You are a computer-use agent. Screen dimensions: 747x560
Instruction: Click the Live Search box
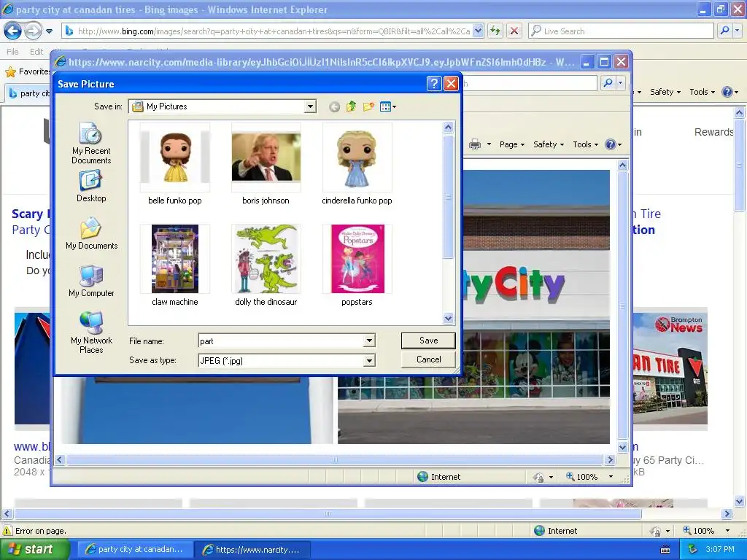[621, 31]
